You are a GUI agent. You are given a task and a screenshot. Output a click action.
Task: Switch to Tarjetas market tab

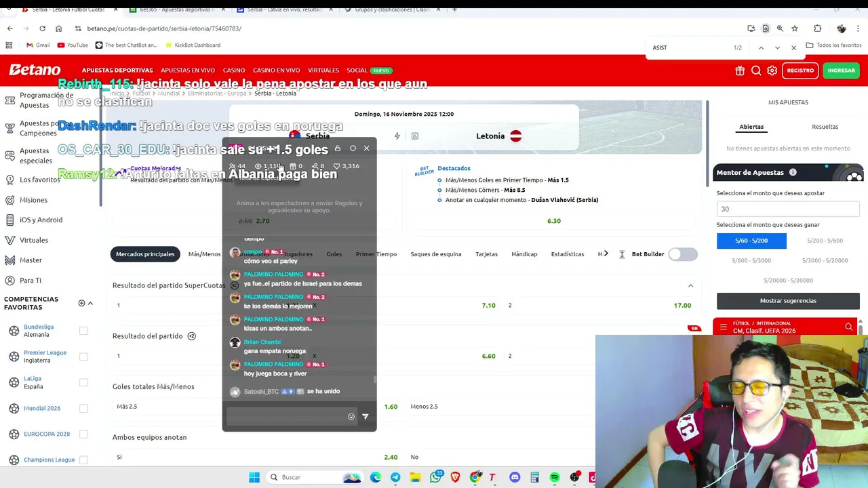(486, 254)
